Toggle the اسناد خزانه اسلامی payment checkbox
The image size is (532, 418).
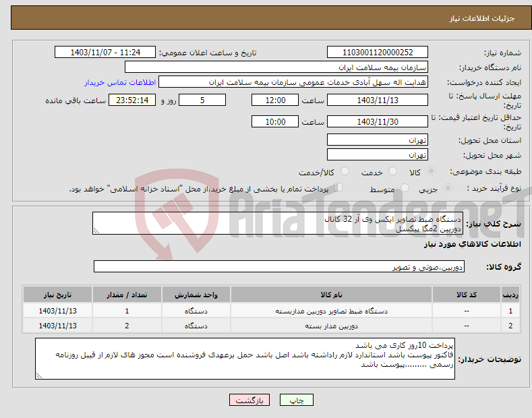coord(338,187)
